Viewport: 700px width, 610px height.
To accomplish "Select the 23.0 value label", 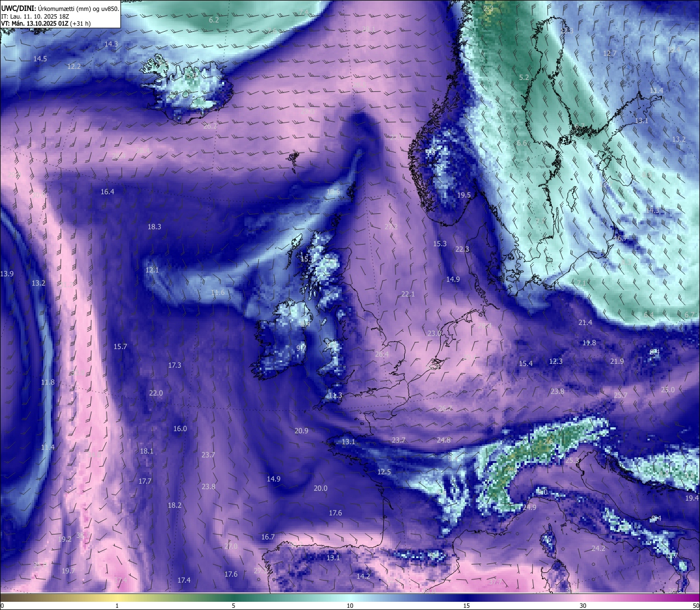I will 434,334.
